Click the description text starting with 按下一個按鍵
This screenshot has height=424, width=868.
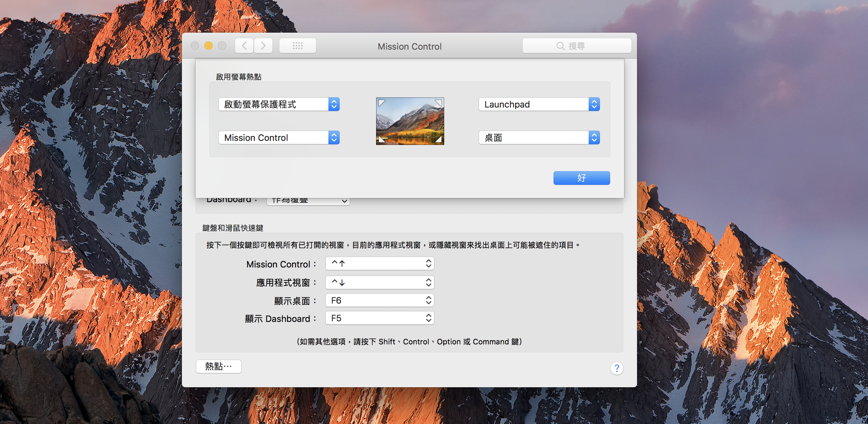click(393, 245)
